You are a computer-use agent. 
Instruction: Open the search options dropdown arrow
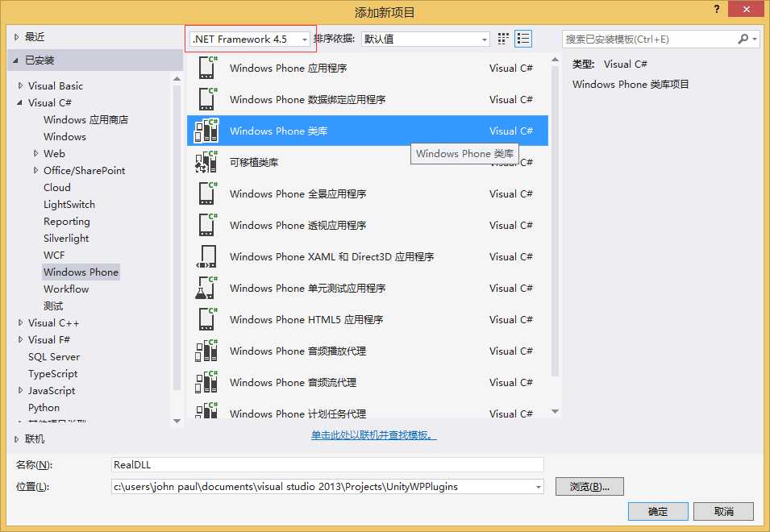[755, 39]
